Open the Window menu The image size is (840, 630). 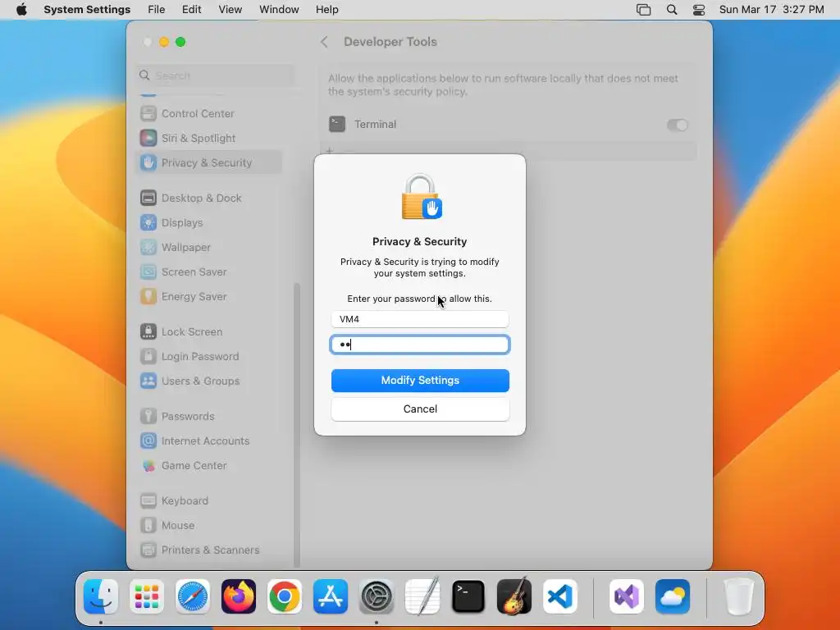click(x=279, y=10)
